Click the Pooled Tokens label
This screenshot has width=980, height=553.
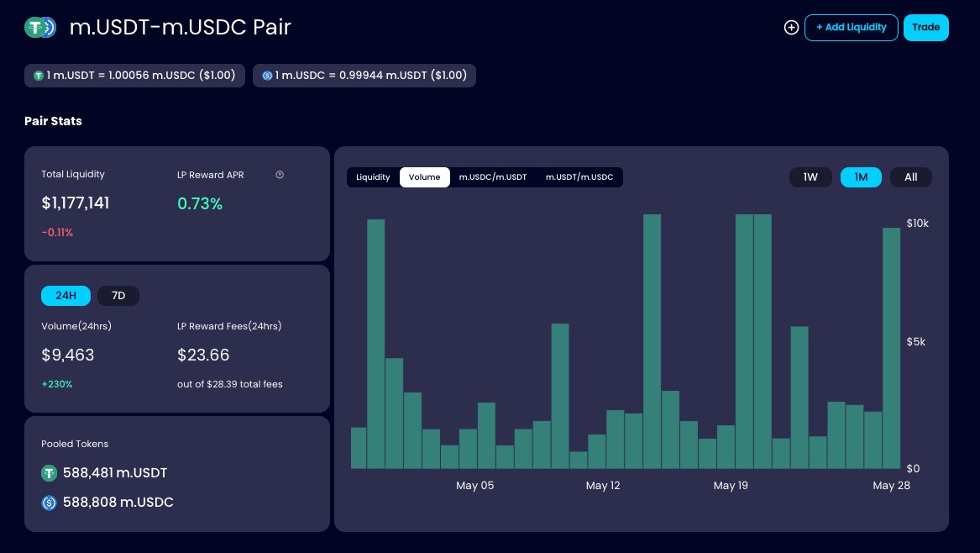(x=75, y=444)
